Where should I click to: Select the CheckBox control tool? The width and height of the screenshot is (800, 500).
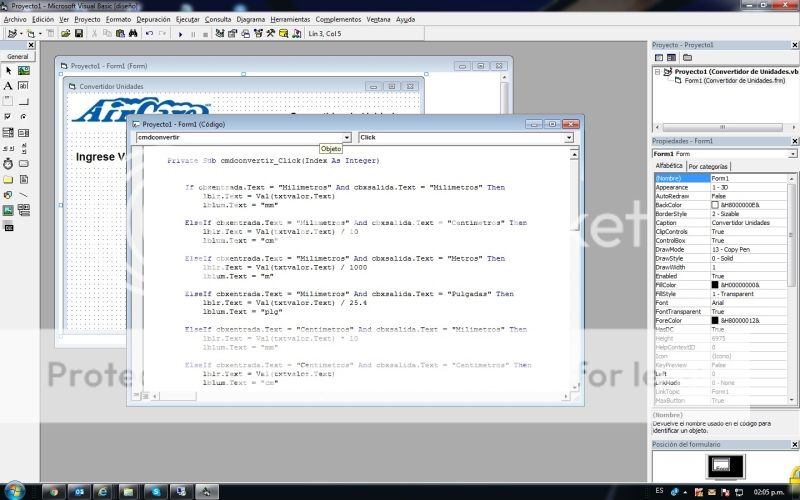coord(8,117)
